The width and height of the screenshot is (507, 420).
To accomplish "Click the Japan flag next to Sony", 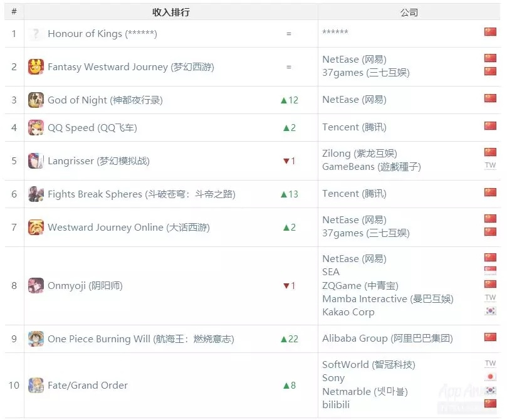I will [x=490, y=377].
